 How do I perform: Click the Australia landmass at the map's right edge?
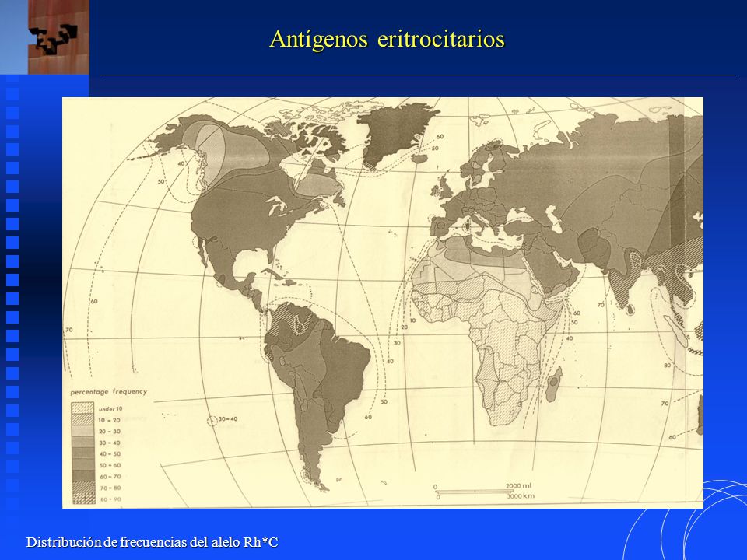[700, 415]
